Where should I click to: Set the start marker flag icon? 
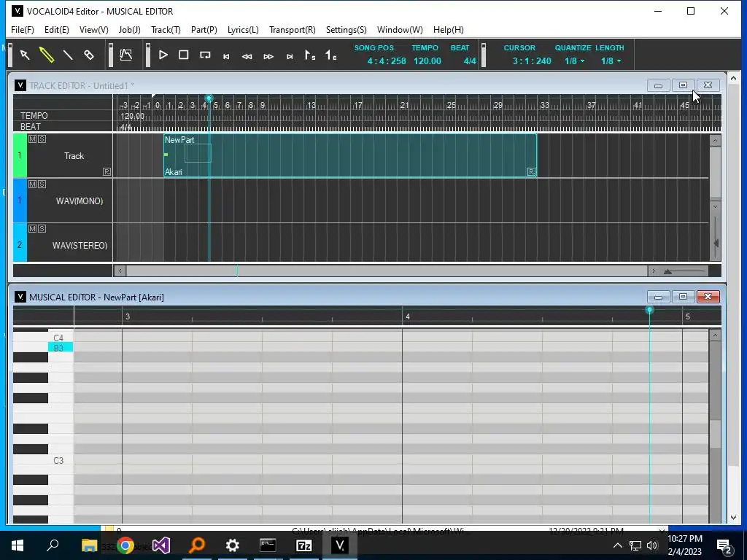(x=309, y=55)
